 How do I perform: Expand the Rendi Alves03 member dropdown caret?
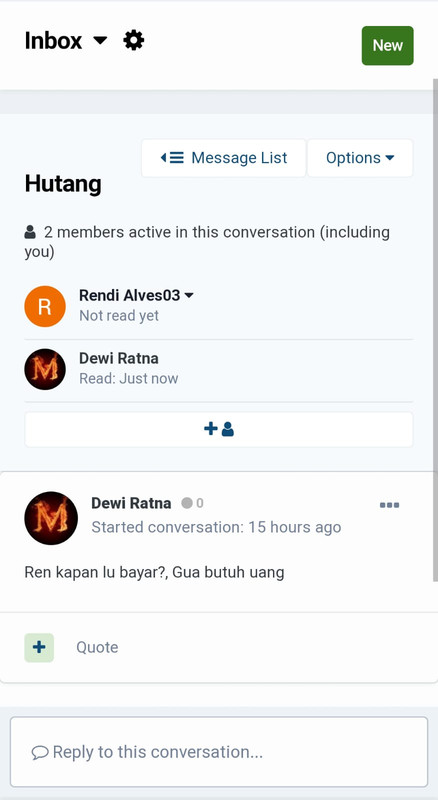(189, 295)
